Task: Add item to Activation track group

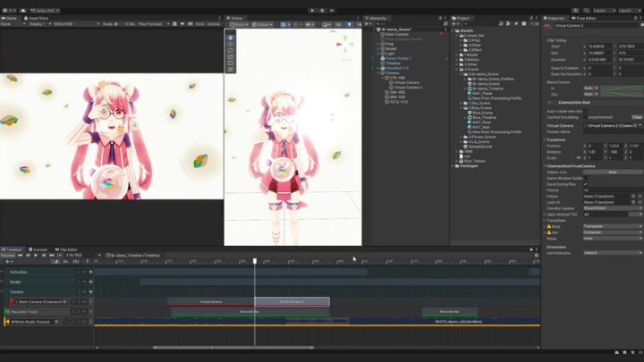Action: coord(90,272)
